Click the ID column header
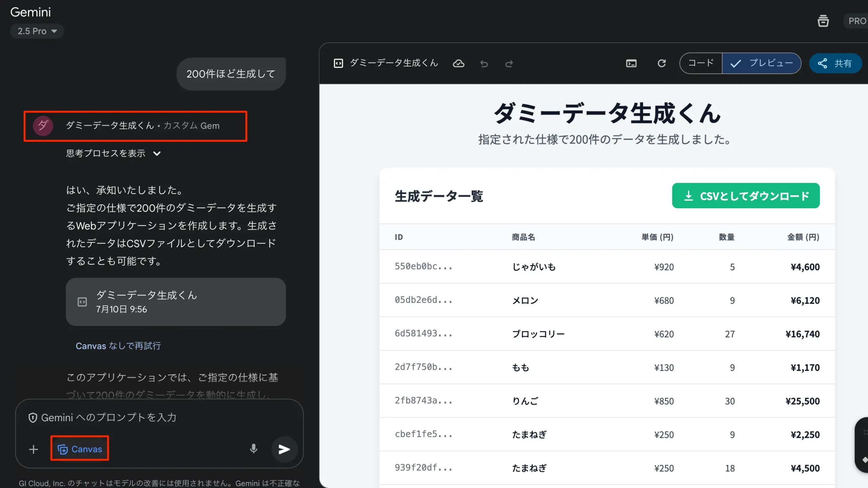 pyautogui.click(x=399, y=237)
